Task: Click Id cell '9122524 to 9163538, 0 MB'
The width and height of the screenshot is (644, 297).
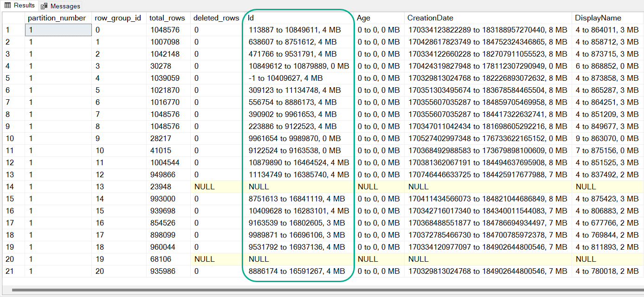Action: click(x=300, y=151)
